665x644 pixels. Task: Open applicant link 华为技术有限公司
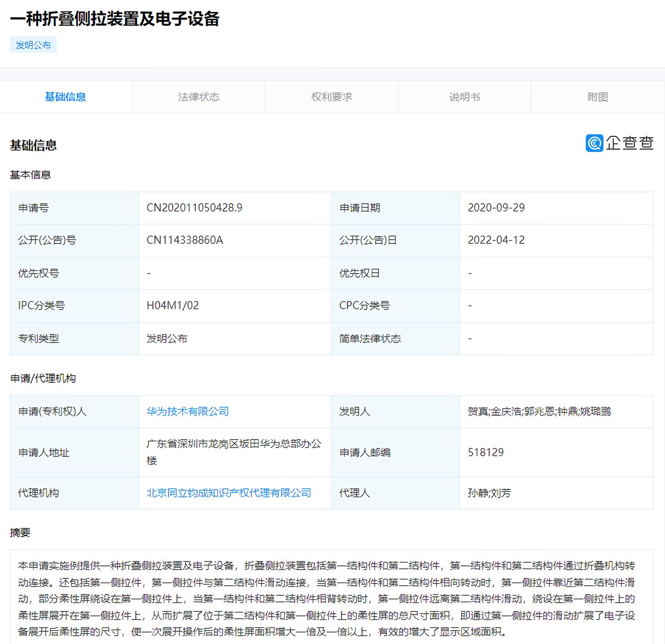pyautogui.click(x=187, y=411)
